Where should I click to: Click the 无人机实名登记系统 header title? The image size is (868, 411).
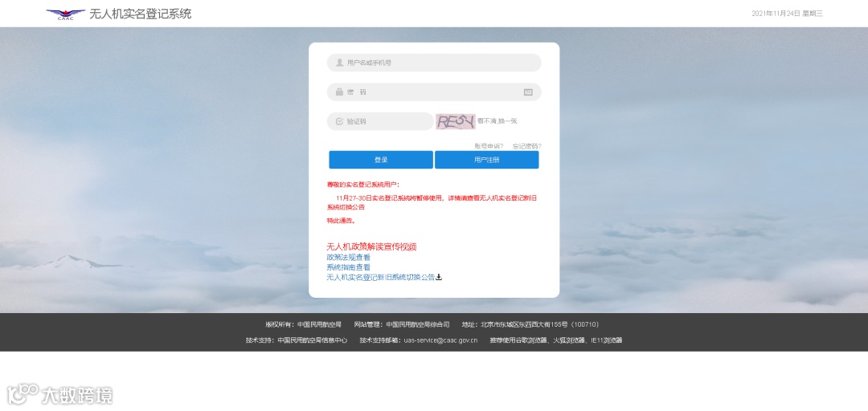coord(141,14)
